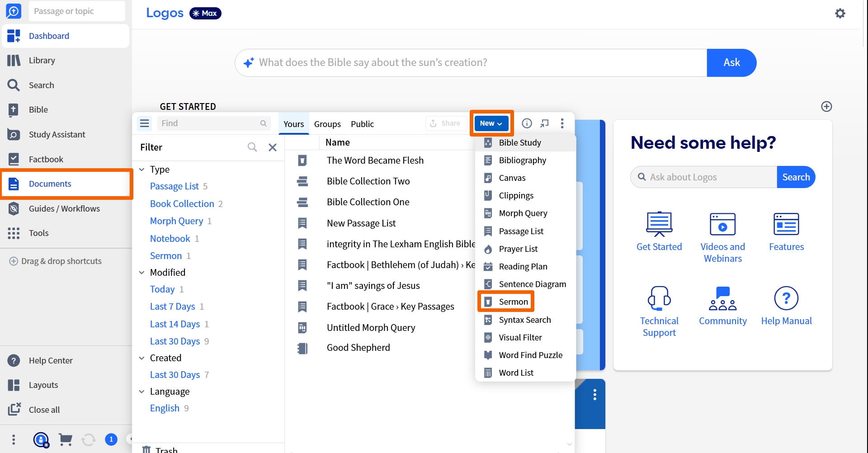Filter by Passage List type
The width and height of the screenshot is (868, 453).
[175, 186]
